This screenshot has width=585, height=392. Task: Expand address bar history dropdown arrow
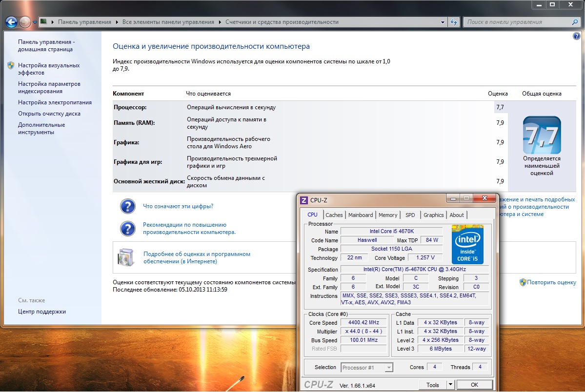[x=443, y=22]
